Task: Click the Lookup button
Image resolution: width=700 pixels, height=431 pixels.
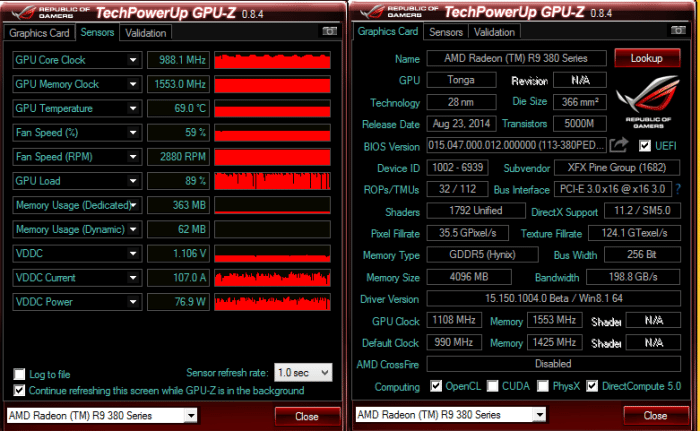Action: pos(647,58)
